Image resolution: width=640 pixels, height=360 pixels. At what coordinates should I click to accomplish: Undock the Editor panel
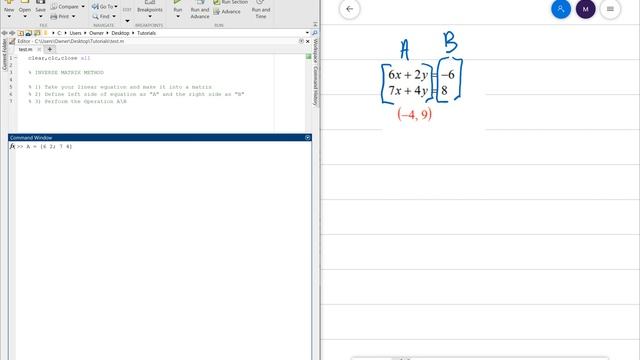tap(301, 41)
